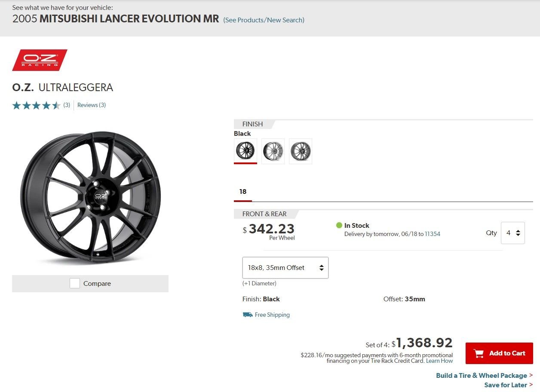Click the green In Stock indicator dot
Screen dimensions: 540x392
pos(339,225)
